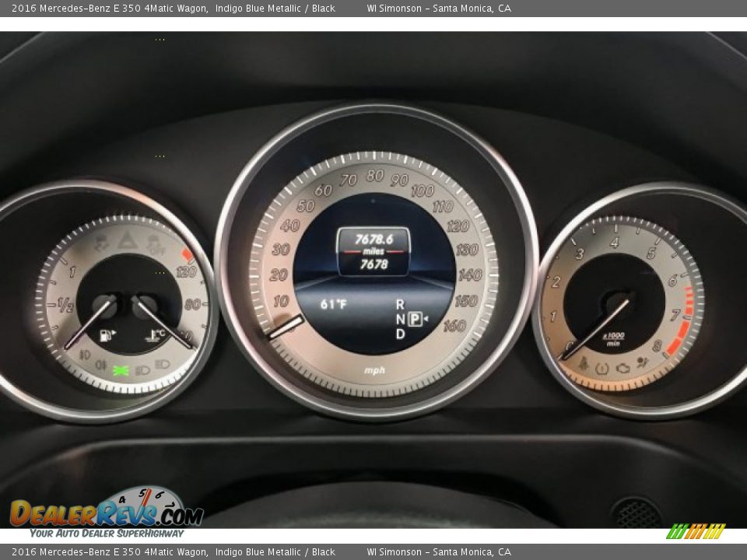
Task: Click the 7678.6 miles trip display
Action: click(373, 240)
